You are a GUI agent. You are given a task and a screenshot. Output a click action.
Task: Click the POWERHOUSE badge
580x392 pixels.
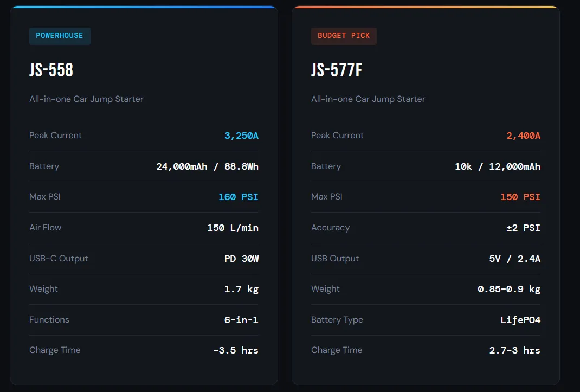[60, 36]
